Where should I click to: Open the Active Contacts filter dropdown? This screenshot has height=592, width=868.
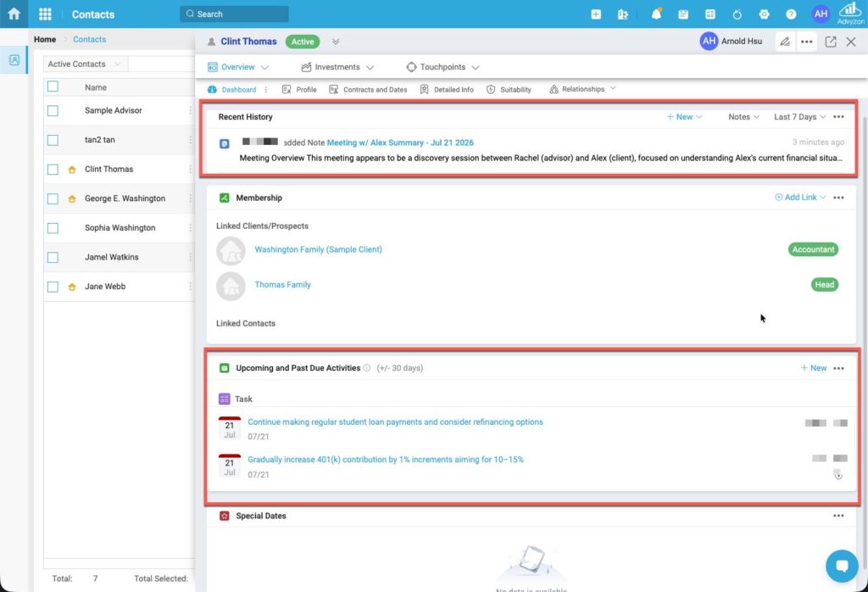click(86, 64)
